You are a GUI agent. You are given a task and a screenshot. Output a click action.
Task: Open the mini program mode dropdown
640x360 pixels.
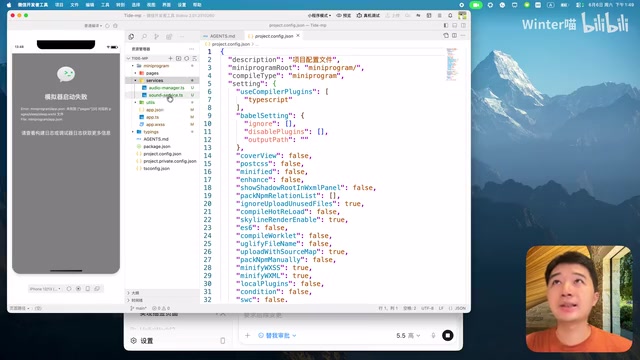point(319,16)
